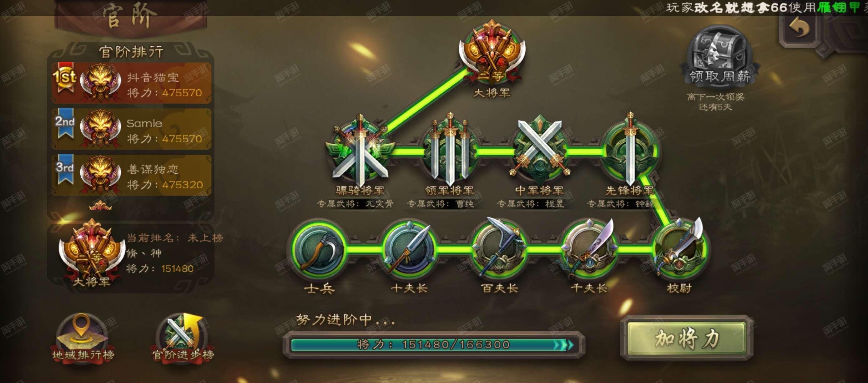
Task: Open the 官阶进步榜 ranking icon
Action: (x=183, y=337)
